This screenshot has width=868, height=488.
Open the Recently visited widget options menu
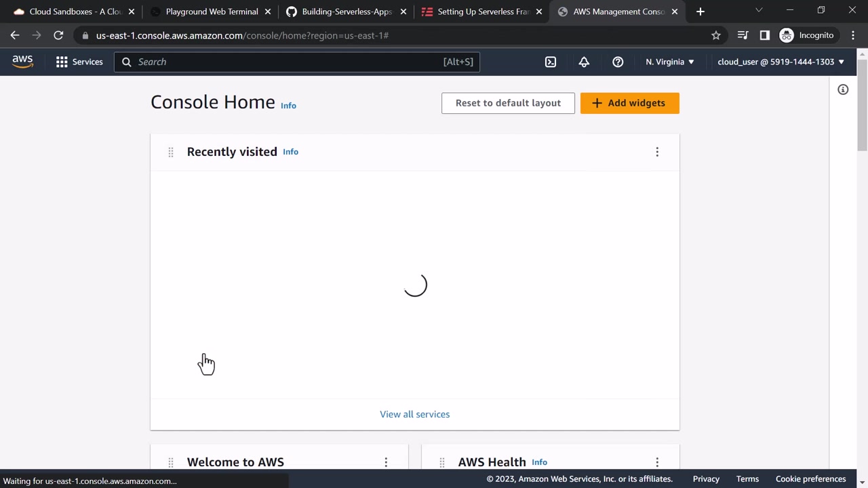(x=657, y=152)
